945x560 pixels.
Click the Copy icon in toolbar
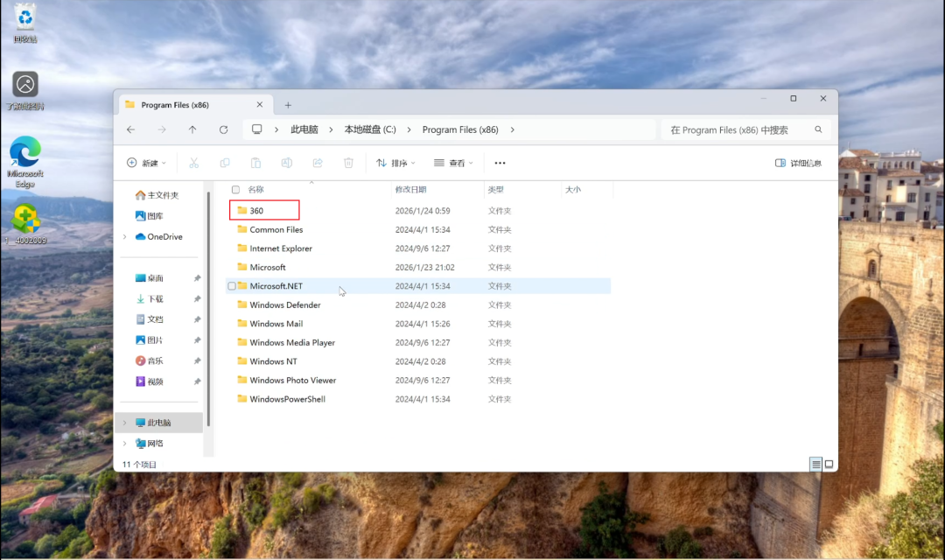pyautogui.click(x=225, y=163)
